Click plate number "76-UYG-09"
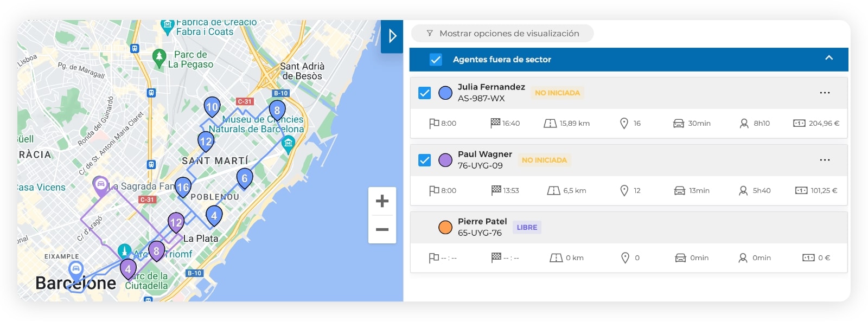Screen dimensions: 868x322 tap(480, 165)
